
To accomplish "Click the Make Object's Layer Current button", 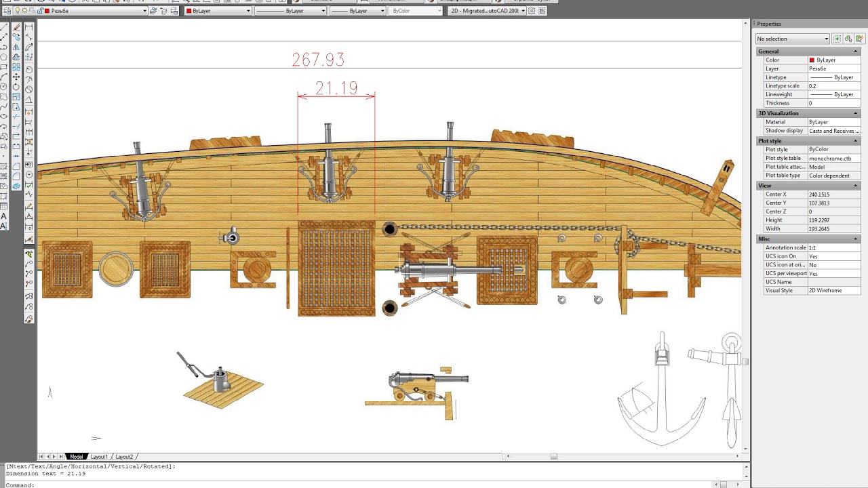I will 153,11.
